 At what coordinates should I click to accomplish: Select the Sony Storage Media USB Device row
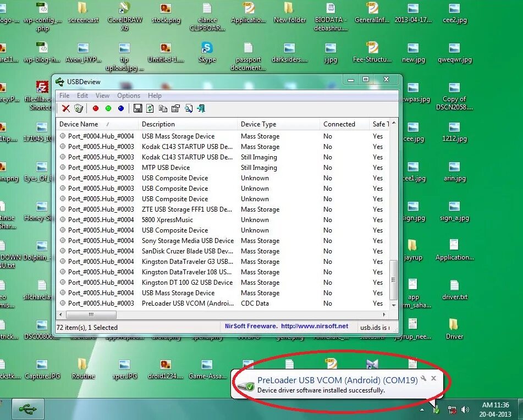[x=222, y=240]
